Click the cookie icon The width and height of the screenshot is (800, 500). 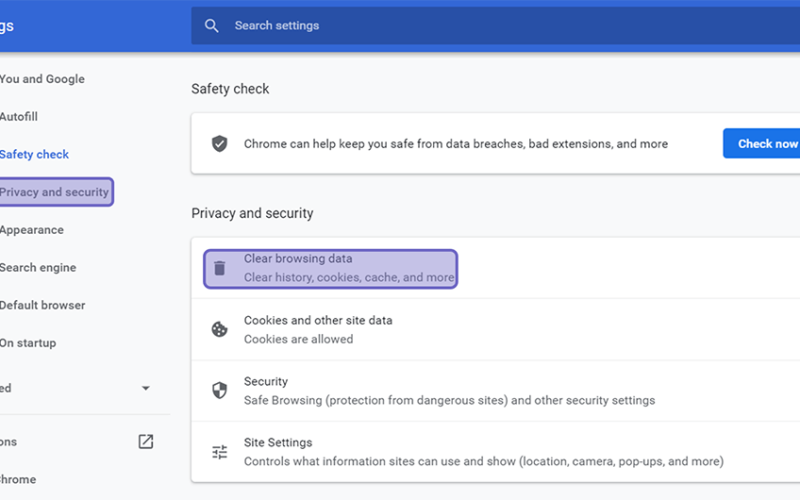pos(219,330)
